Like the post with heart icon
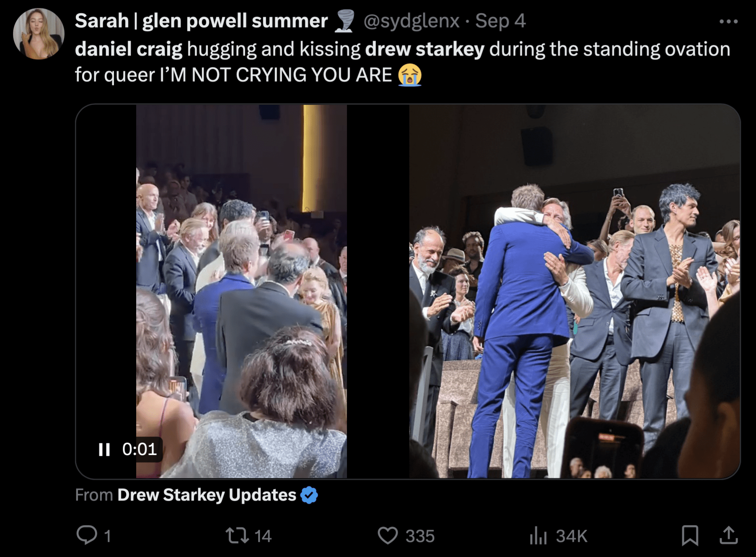 [x=388, y=536]
